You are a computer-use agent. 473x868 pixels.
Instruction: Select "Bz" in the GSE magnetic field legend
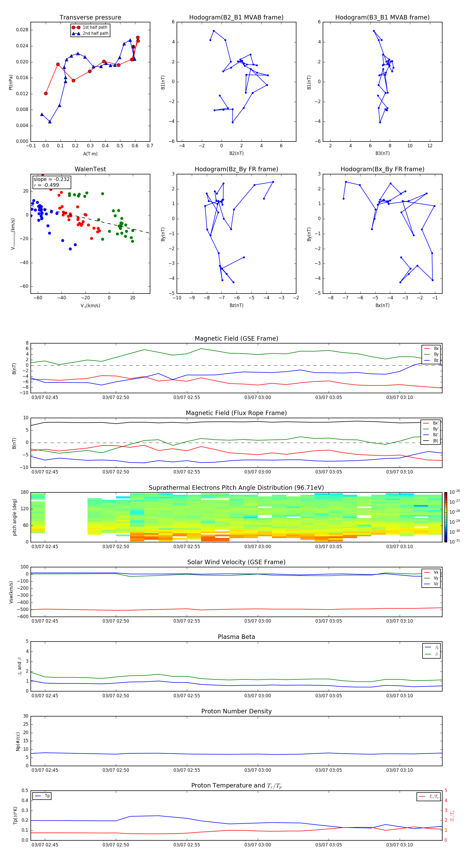[x=431, y=360]
